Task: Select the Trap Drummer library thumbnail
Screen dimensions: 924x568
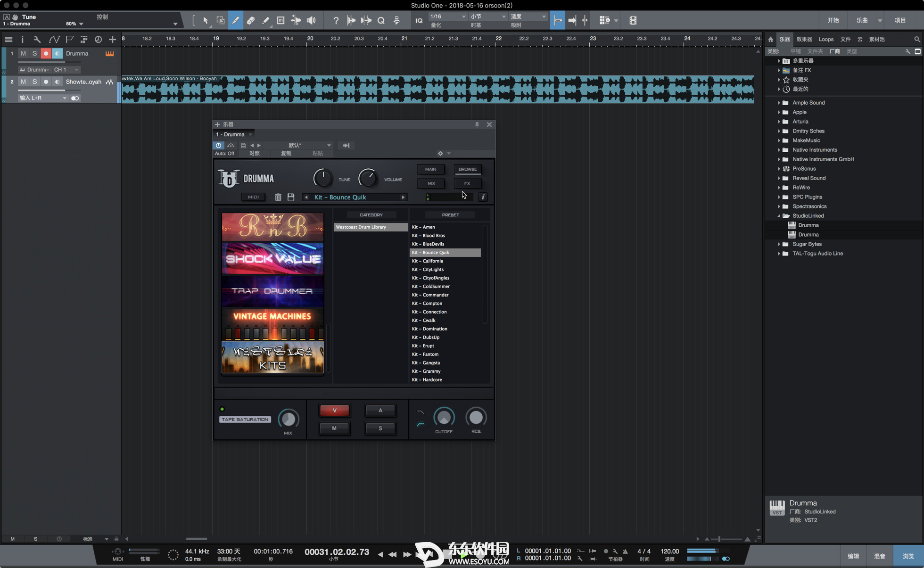Action: (272, 291)
